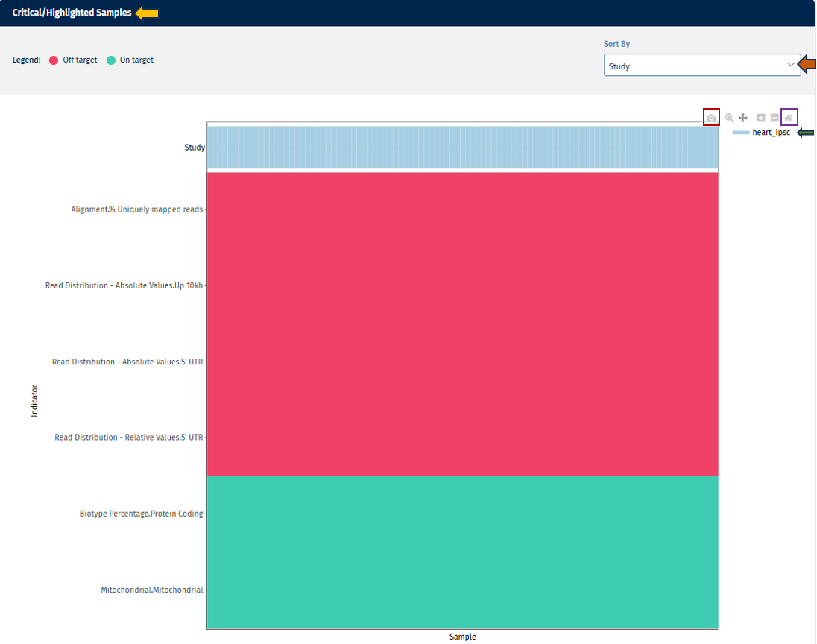Select the pan tool on the chart toolbar

(742, 117)
